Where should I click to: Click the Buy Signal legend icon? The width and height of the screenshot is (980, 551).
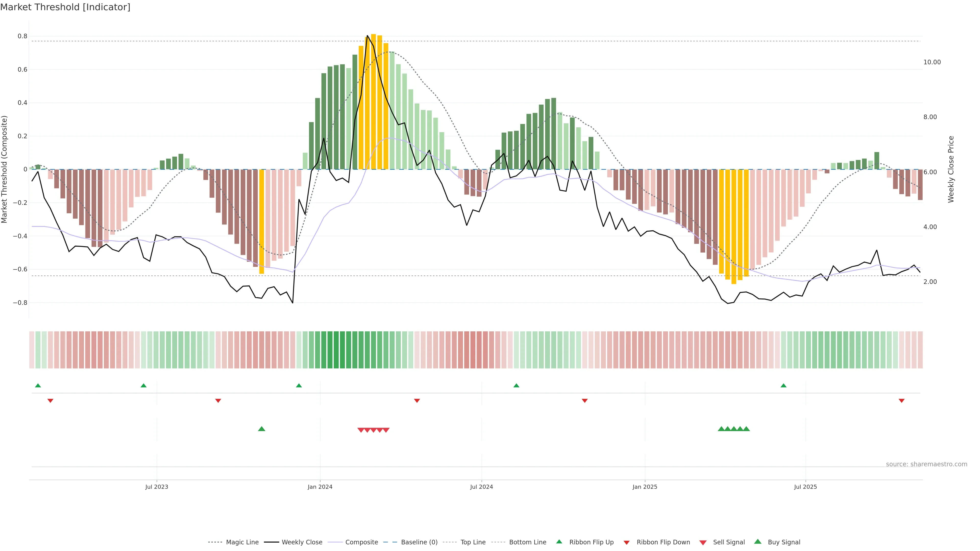coord(758,542)
